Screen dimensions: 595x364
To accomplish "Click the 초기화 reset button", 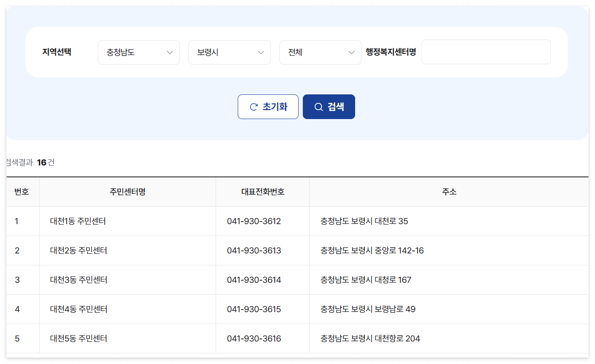I will (268, 107).
